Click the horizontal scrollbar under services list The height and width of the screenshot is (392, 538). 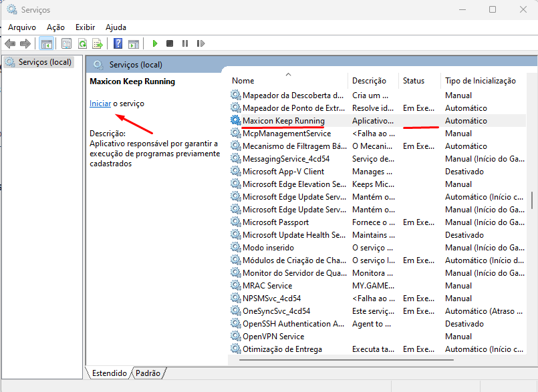347,360
